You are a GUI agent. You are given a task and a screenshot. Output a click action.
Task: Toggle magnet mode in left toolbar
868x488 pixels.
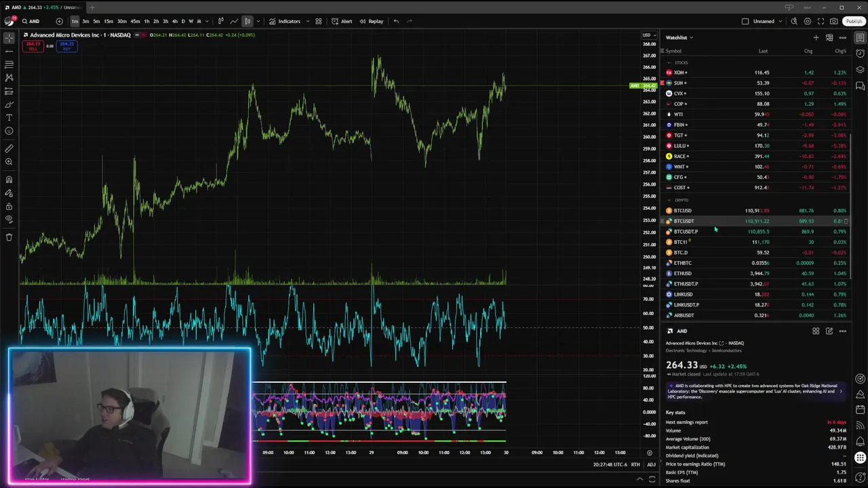[x=9, y=180]
